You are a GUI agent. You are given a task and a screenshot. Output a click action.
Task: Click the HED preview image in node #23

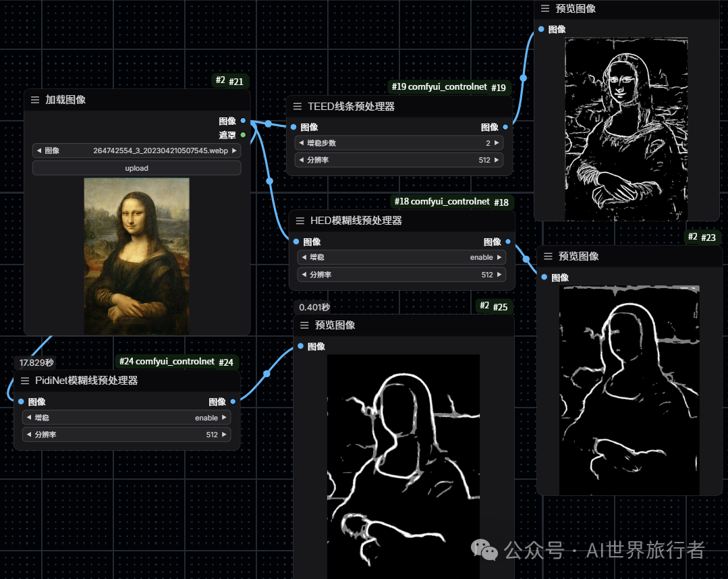pyautogui.click(x=629, y=390)
